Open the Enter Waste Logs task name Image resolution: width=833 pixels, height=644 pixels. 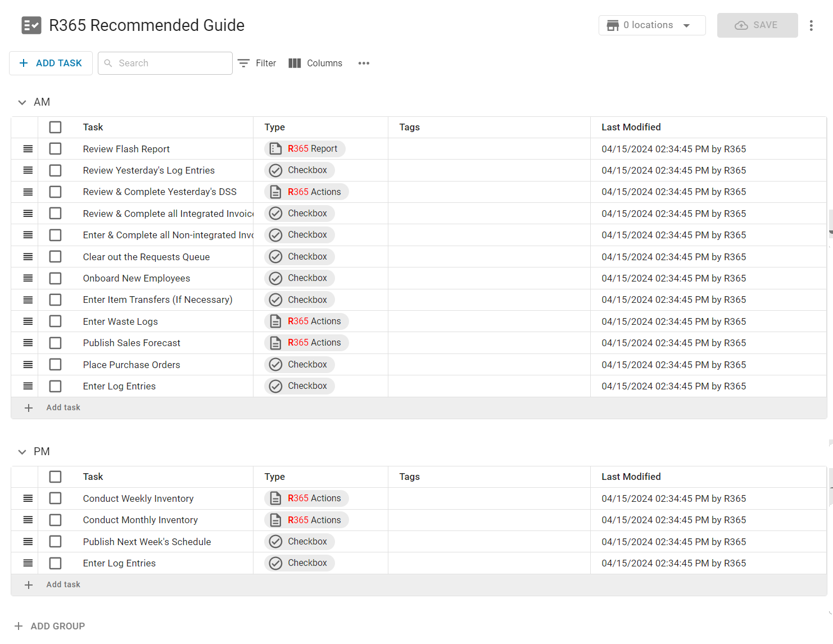coord(120,322)
